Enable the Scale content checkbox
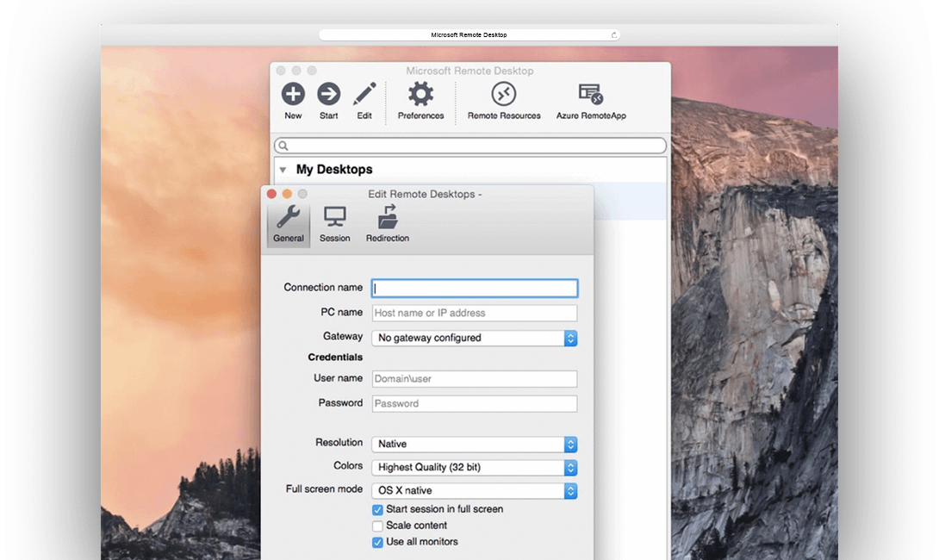 [x=377, y=526]
